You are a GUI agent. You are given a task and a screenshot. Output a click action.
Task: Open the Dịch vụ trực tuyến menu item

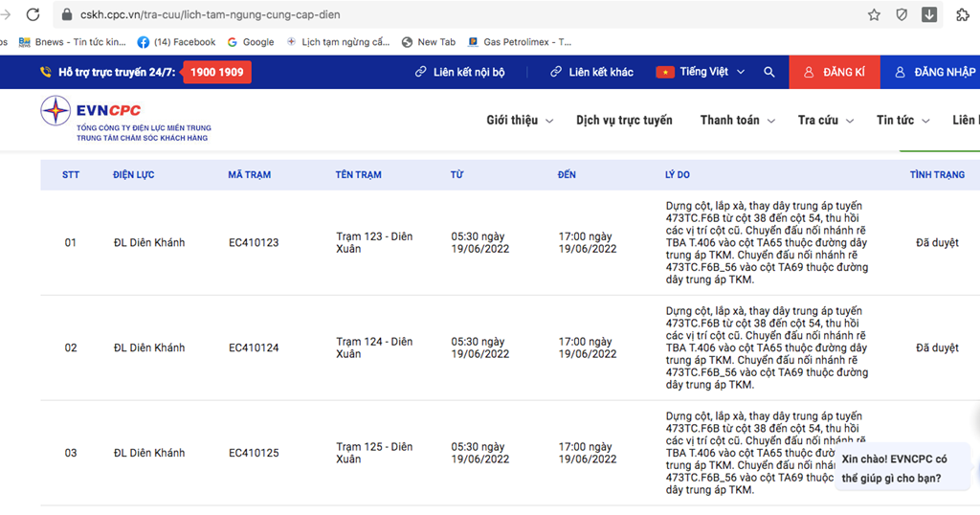tap(624, 121)
